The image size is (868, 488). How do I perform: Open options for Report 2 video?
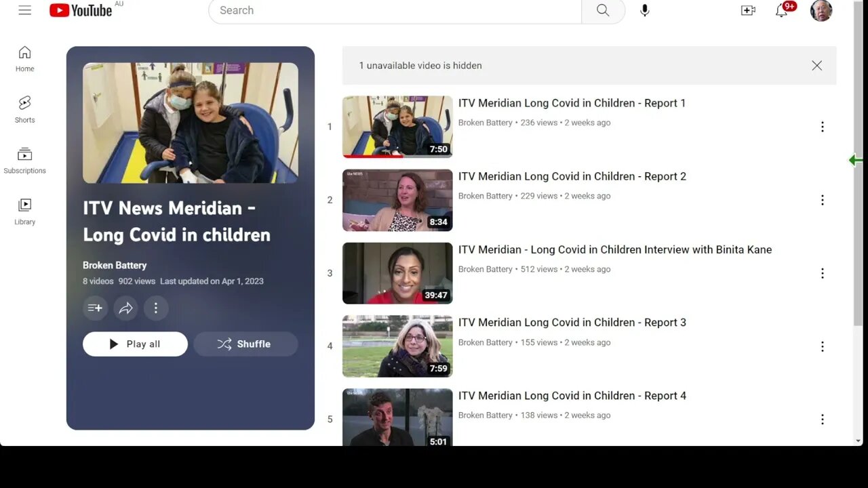tap(822, 200)
